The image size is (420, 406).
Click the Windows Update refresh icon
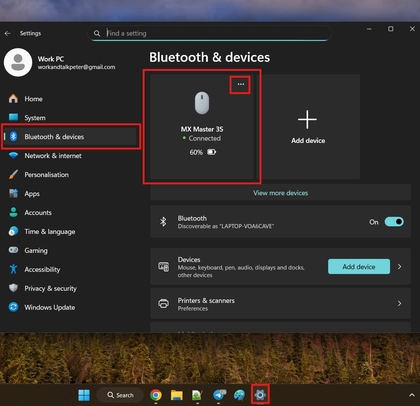(13, 307)
